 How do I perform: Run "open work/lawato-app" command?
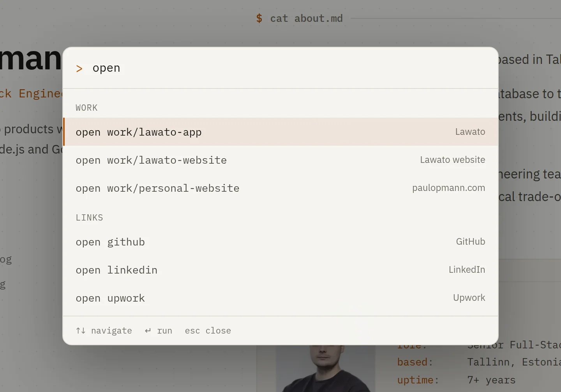coord(280,132)
